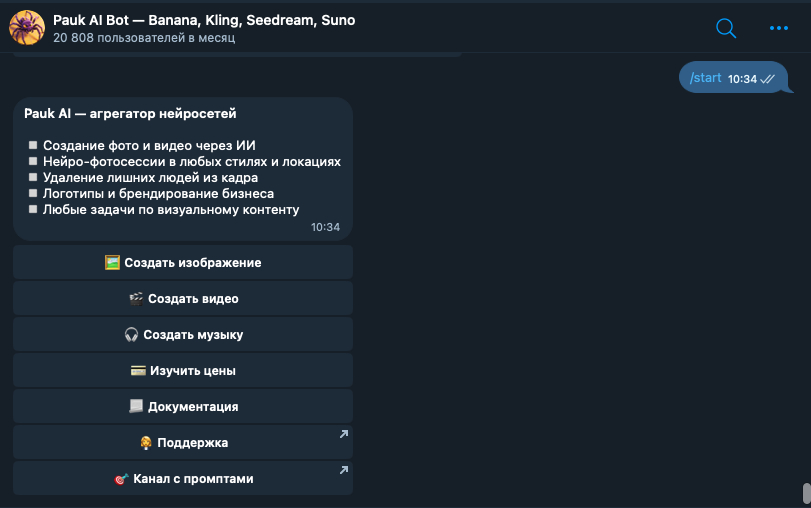Image resolution: width=811 pixels, height=508 pixels.
Task: Select the "Создать видео" bot button
Action: pos(183,298)
